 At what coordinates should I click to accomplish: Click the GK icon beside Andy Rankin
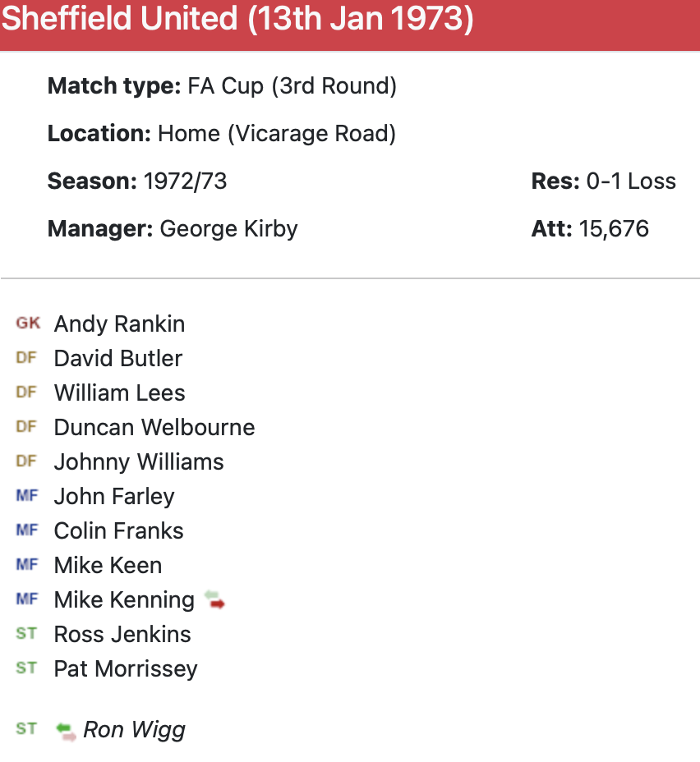coord(27,324)
